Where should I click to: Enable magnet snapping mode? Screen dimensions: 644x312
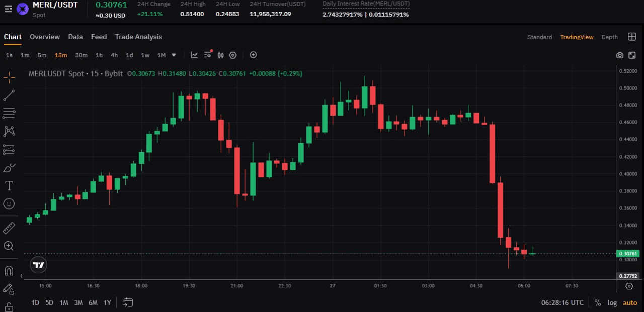[x=9, y=270]
